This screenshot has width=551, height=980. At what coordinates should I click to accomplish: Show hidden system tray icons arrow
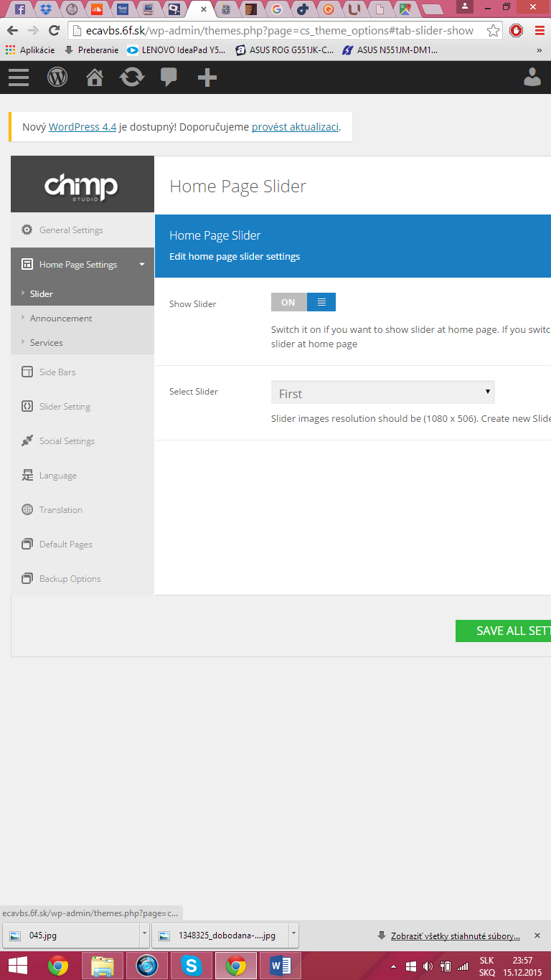point(395,966)
